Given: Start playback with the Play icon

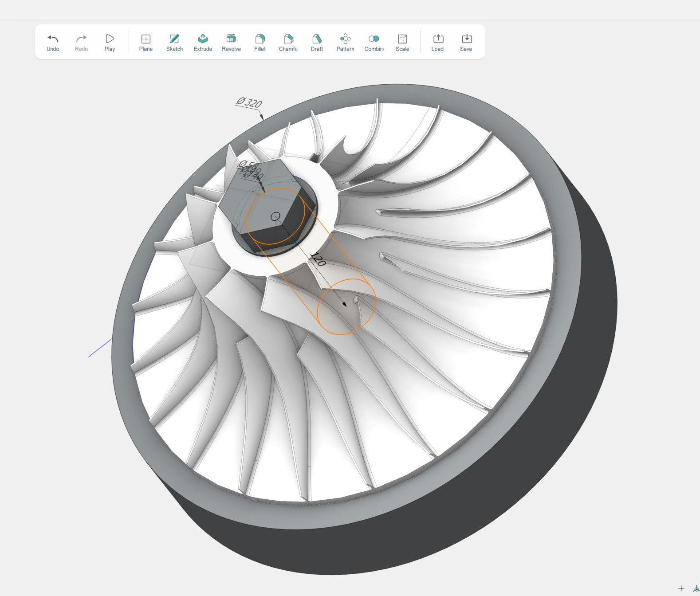Looking at the screenshot, I should pos(110,43).
